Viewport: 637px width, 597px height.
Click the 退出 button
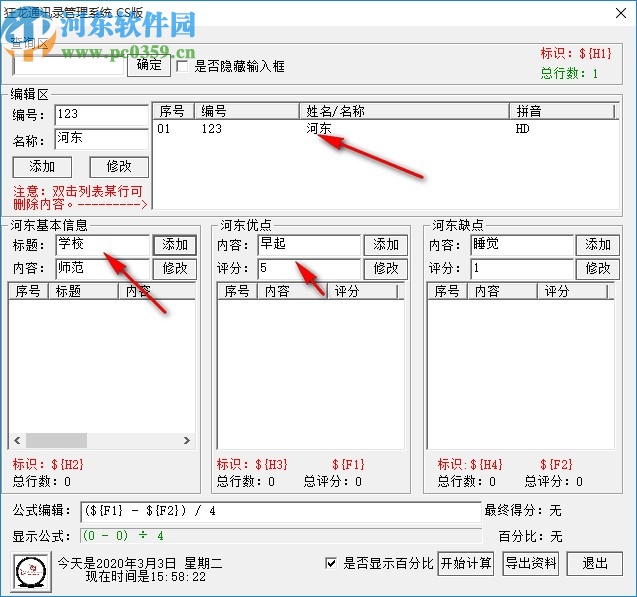[595, 564]
